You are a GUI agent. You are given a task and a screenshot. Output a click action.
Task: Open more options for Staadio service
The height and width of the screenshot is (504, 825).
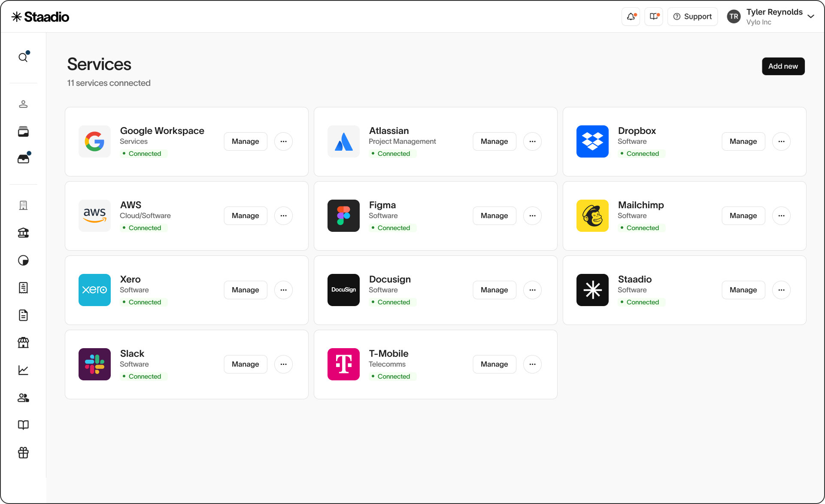781,290
